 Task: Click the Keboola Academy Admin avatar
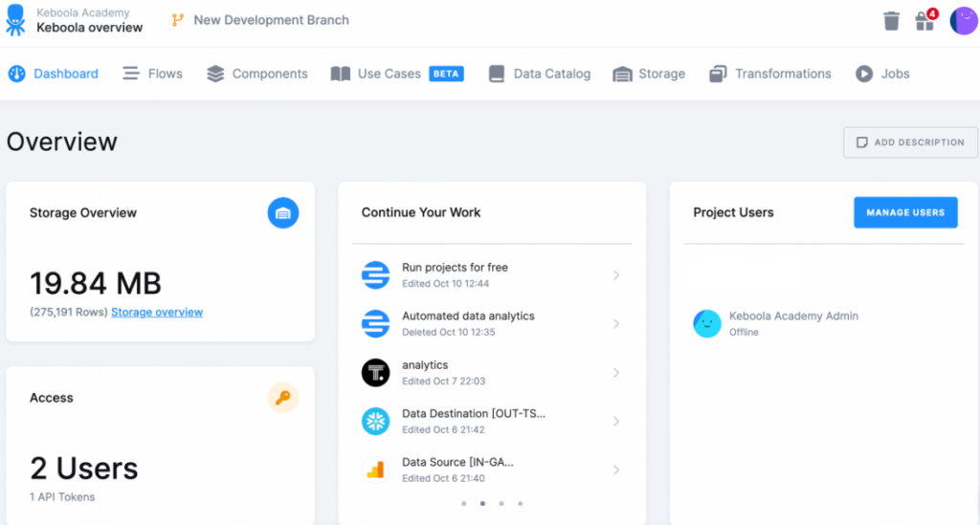707,324
